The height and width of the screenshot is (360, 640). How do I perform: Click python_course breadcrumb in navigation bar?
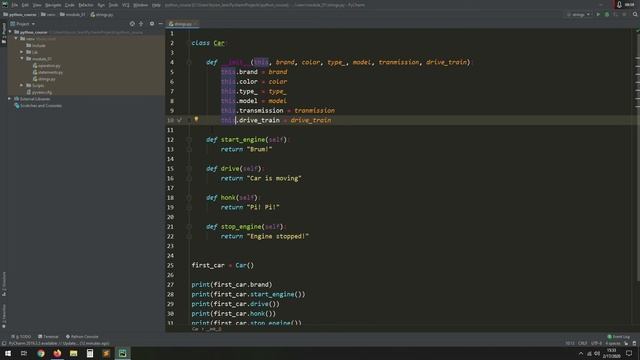[x=20, y=14]
